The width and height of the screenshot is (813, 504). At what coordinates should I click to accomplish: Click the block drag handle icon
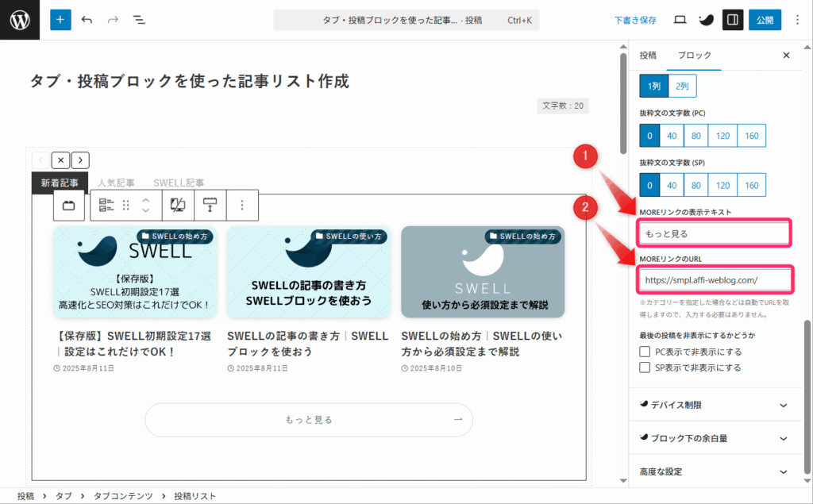[126, 206]
